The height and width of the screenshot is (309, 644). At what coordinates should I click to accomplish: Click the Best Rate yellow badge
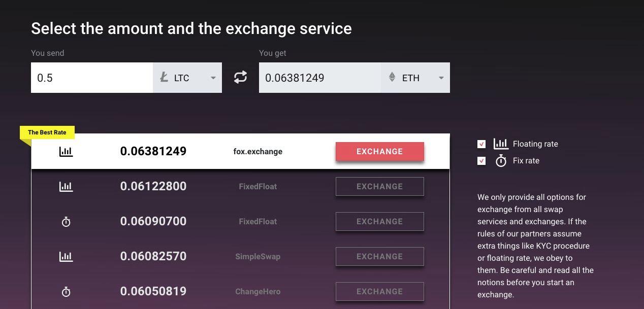click(x=47, y=132)
